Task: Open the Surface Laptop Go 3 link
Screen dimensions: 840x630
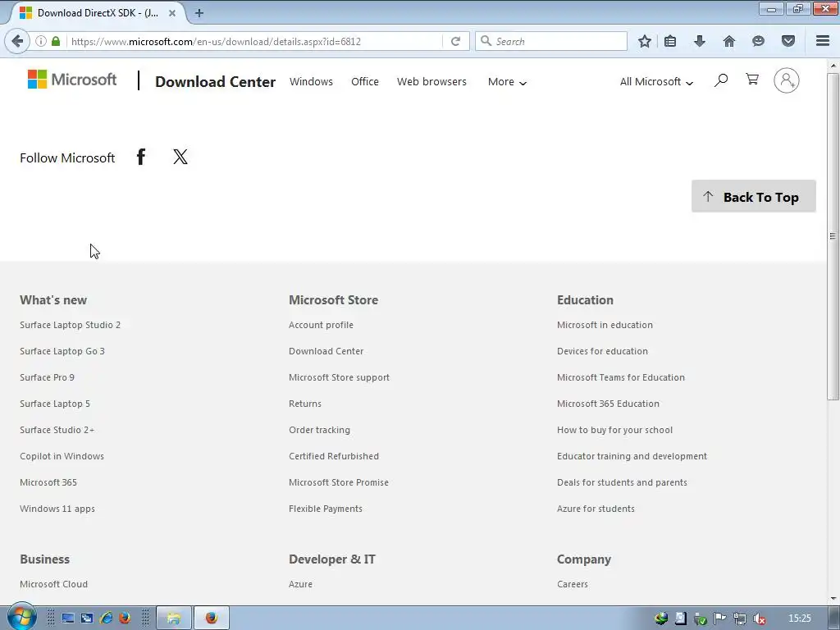Action: pyautogui.click(x=62, y=351)
